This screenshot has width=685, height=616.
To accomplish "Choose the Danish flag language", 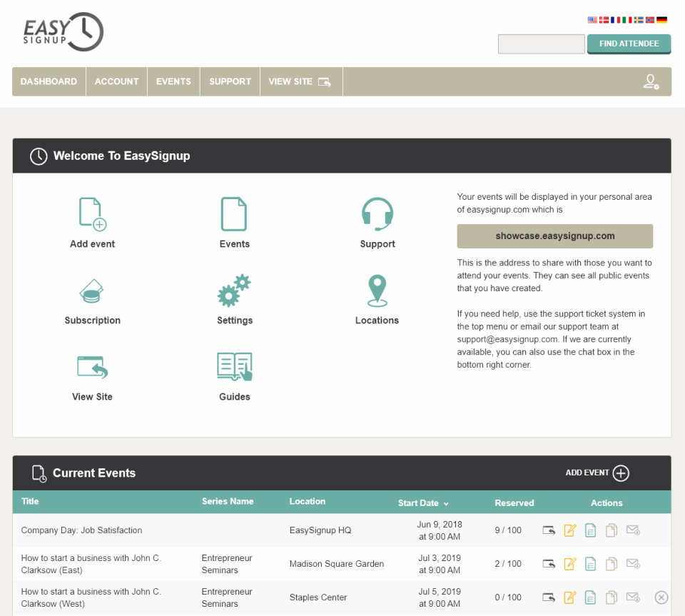I will point(603,19).
